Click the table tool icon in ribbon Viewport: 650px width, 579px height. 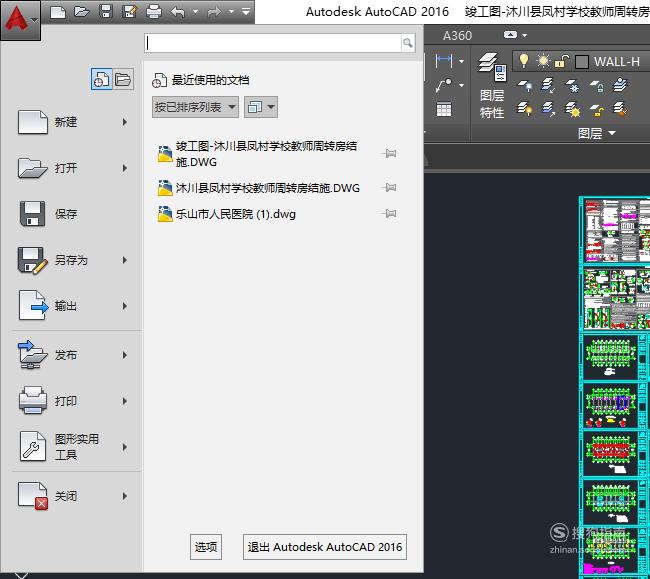pos(444,110)
